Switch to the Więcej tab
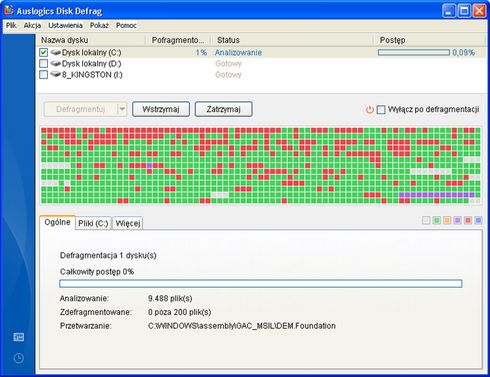 pyautogui.click(x=128, y=223)
